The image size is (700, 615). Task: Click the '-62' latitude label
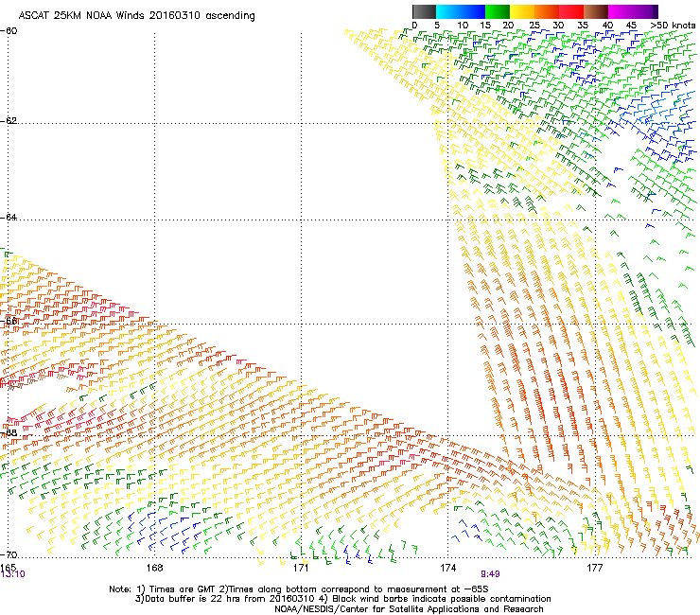[9, 120]
